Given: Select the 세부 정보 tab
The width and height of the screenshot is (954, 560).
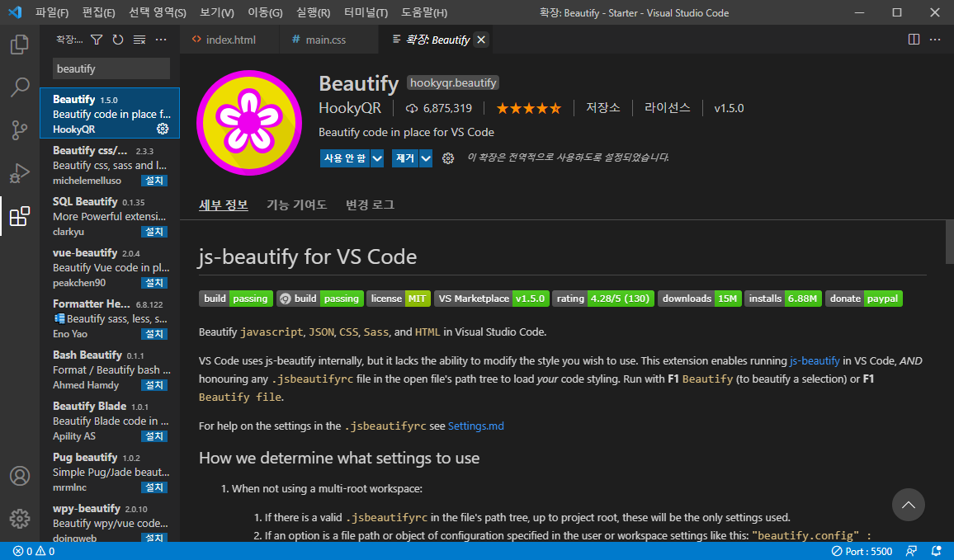Looking at the screenshot, I should (224, 205).
